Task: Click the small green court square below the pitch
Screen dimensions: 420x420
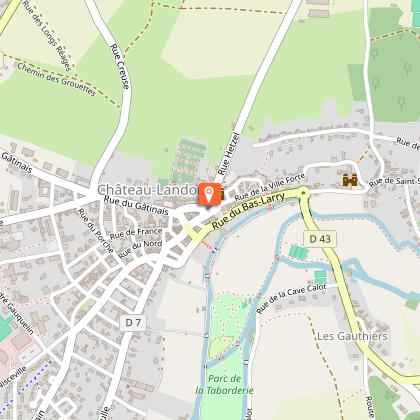Action: point(320,277)
